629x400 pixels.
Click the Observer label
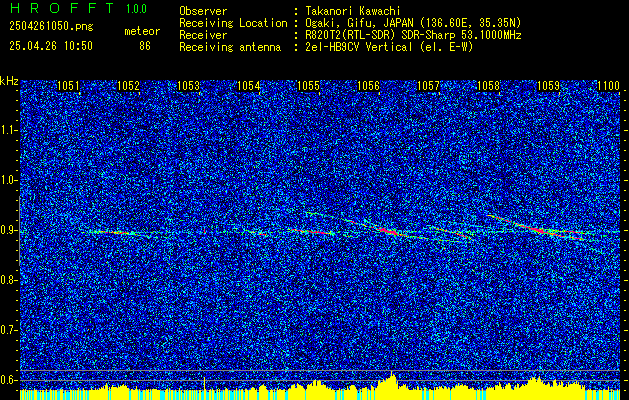203,11
